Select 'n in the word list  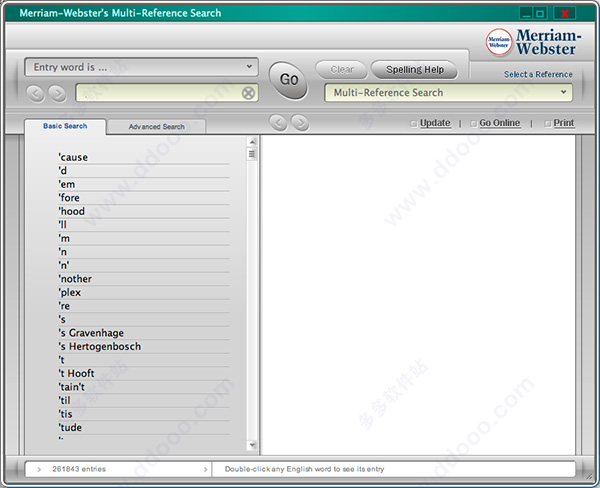[143, 252]
